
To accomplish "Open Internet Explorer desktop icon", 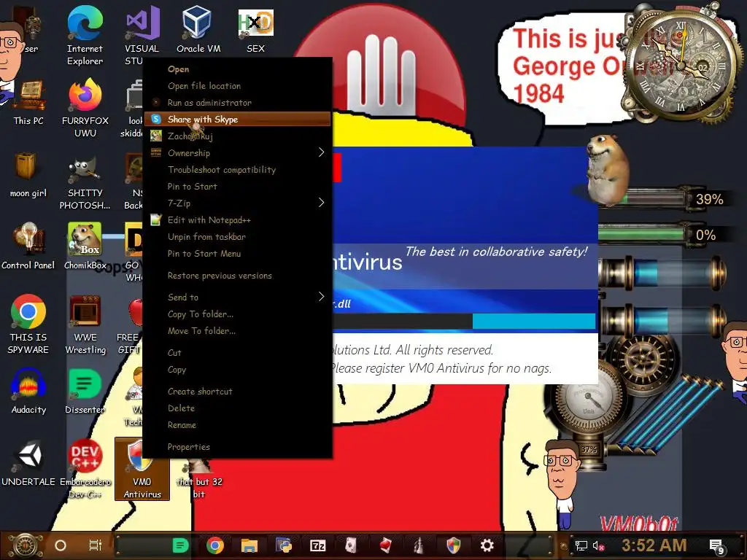I will pos(85,36).
